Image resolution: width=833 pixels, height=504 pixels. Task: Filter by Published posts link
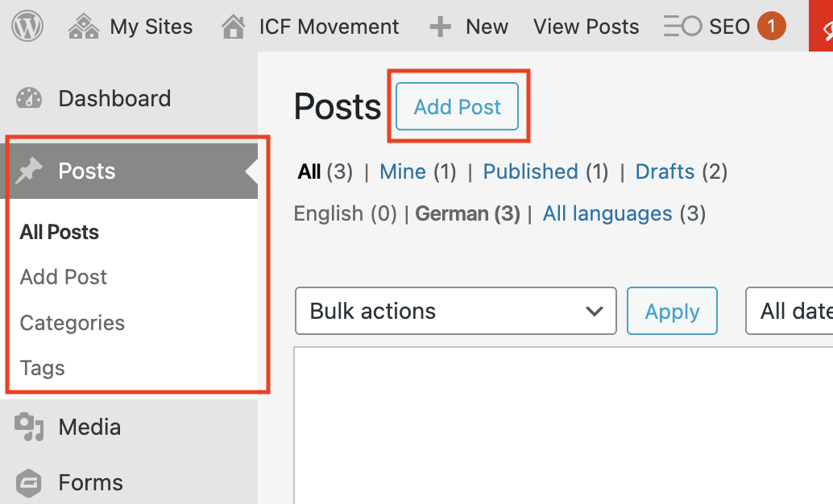click(530, 171)
